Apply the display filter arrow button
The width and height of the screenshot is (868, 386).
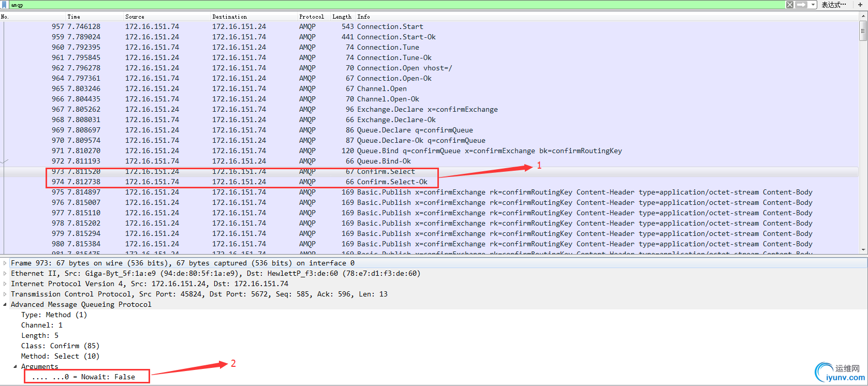801,5
